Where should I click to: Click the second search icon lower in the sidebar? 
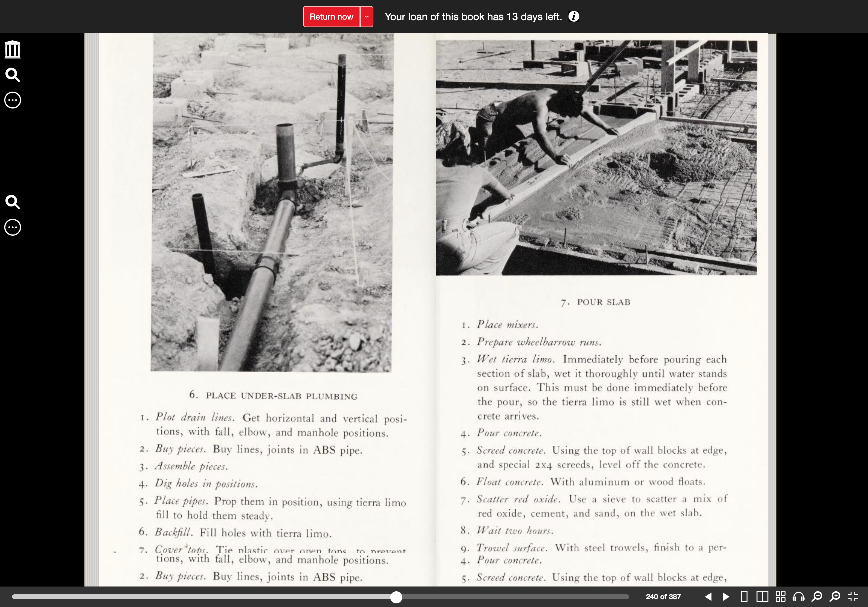pos(12,202)
